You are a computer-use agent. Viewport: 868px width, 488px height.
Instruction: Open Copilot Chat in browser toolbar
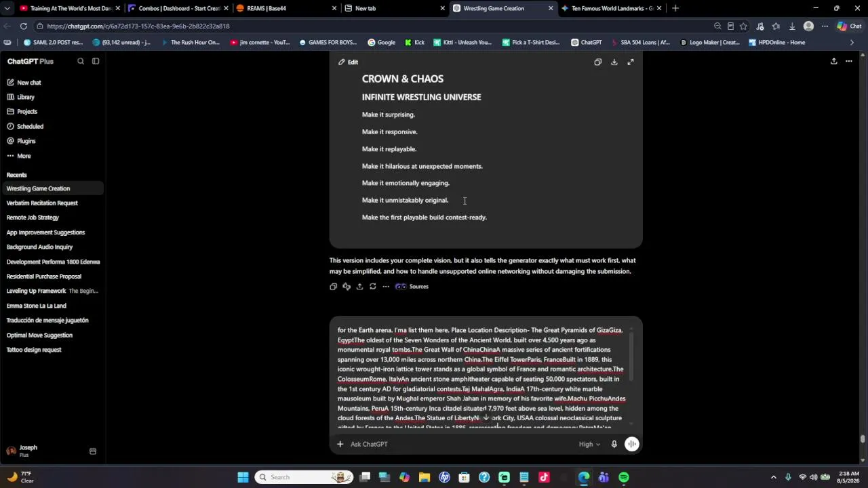tap(849, 26)
